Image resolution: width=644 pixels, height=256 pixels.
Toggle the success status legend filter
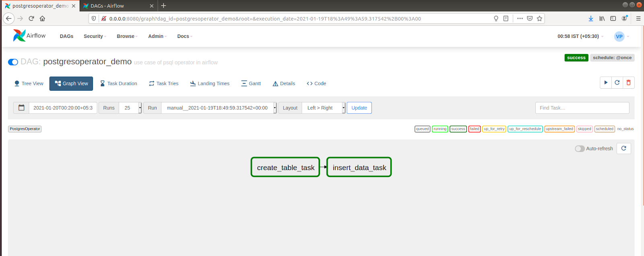[458, 129]
